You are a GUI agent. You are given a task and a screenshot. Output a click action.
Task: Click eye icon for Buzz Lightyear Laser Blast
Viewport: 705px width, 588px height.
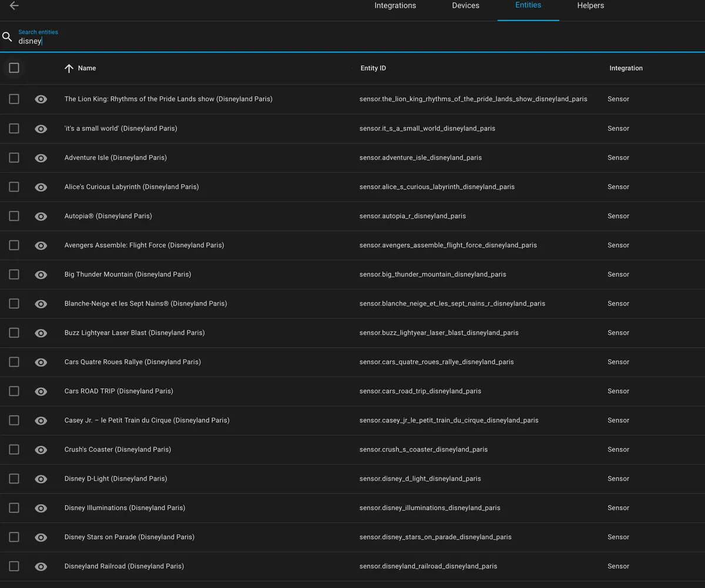(41, 333)
